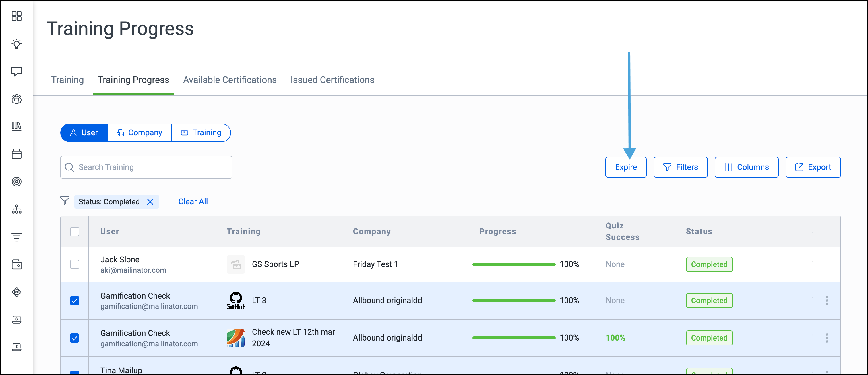Sort by the User column header
Image resolution: width=868 pixels, height=375 pixels.
click(x=110, y=232)
